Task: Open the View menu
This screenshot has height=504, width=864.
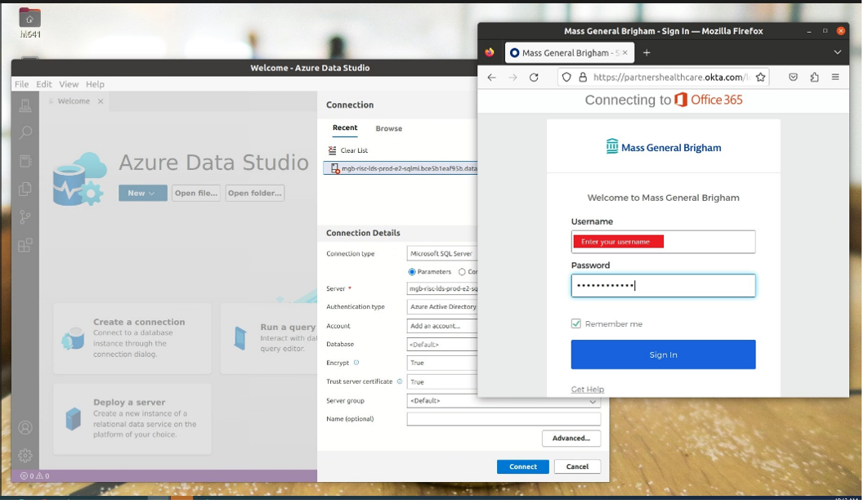Action: click(x=69, y=84)
